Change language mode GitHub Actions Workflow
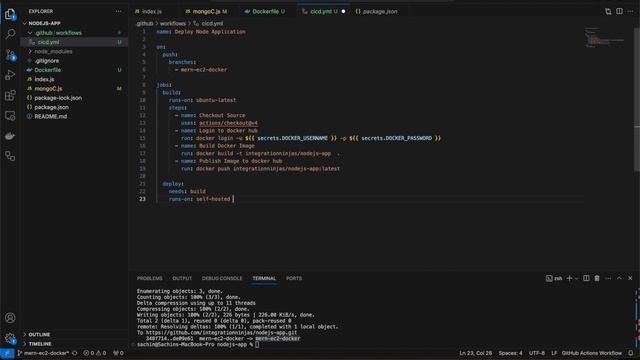Screen dimensions: 640x360 coord(591,353)
